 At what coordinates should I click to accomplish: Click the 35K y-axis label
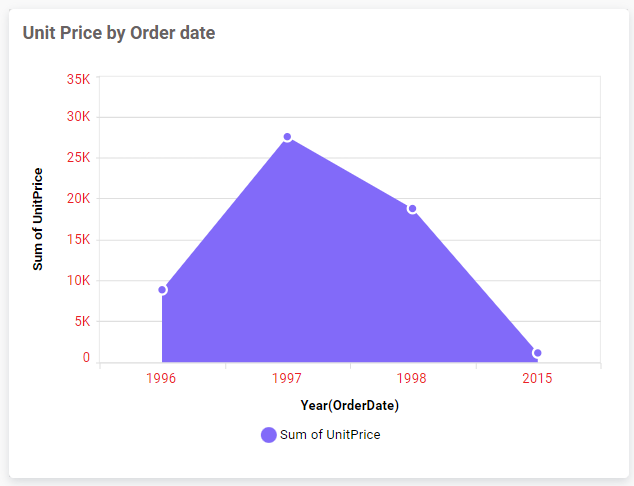pyautogui.click(x=78, y=79)
